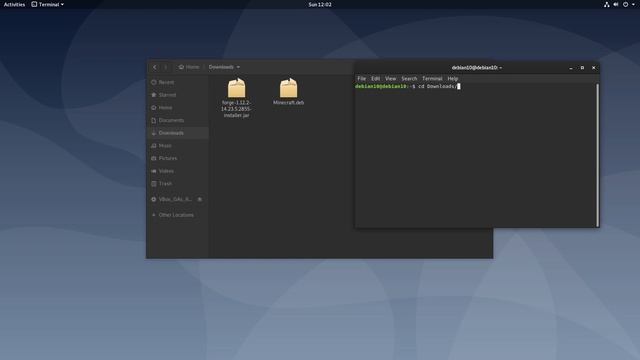The height and width of the screenshot is (360, 640).
Task: Open the terminal Help menu
Action: pos(453,78)
